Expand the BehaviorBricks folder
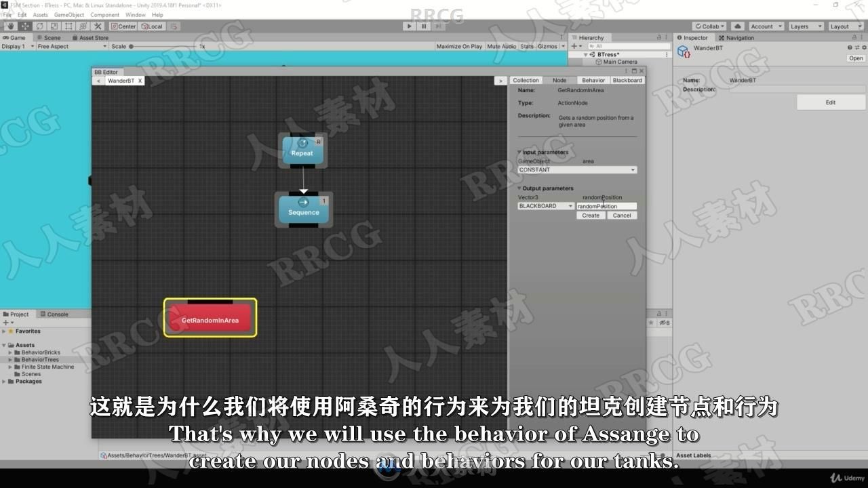This screenshot has height=488, width=868. tap(9, 352)
